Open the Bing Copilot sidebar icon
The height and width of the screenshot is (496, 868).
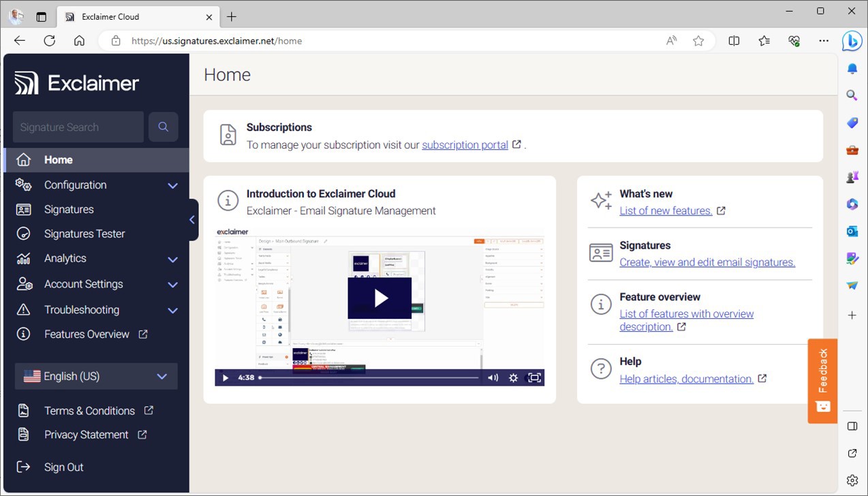[852, 41]
